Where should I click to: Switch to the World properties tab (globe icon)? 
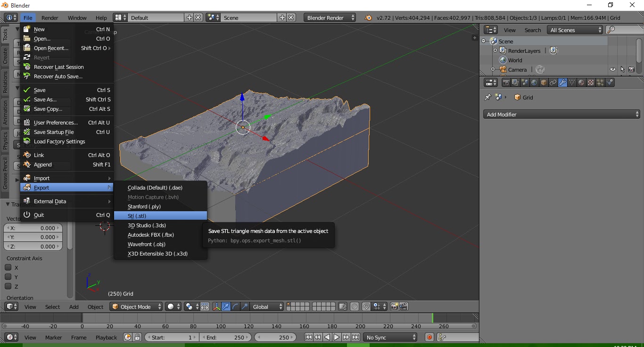tap(533, 82)
